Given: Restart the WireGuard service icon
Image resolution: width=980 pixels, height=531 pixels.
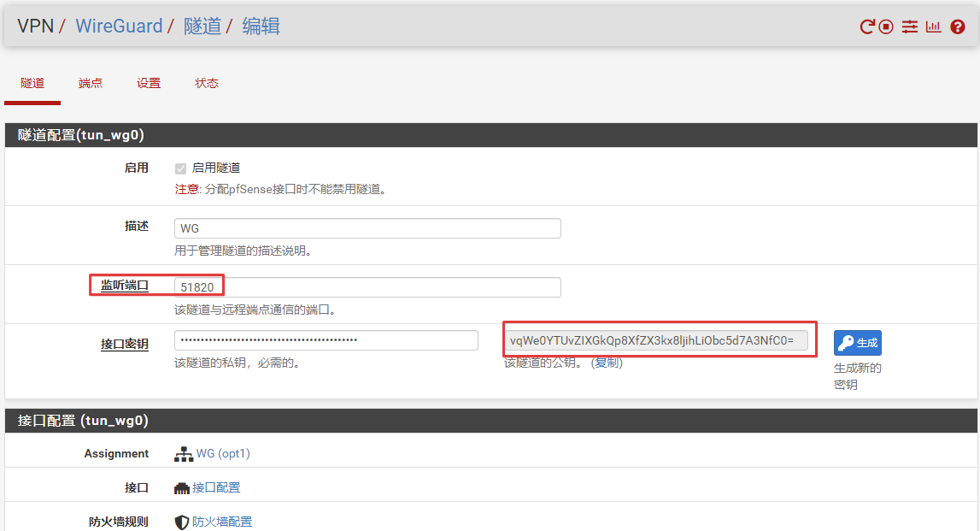Looking at the screenshot, I should point(867,27).
